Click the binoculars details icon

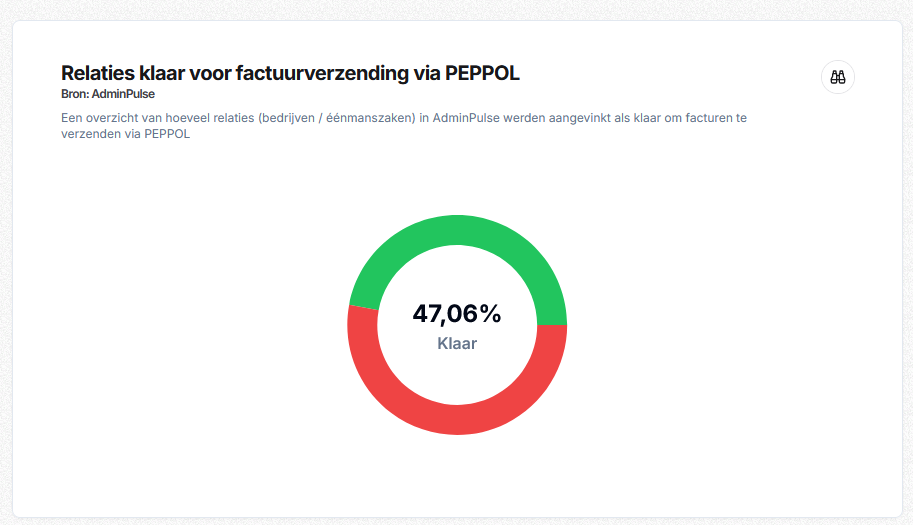[x=838, y=77]
